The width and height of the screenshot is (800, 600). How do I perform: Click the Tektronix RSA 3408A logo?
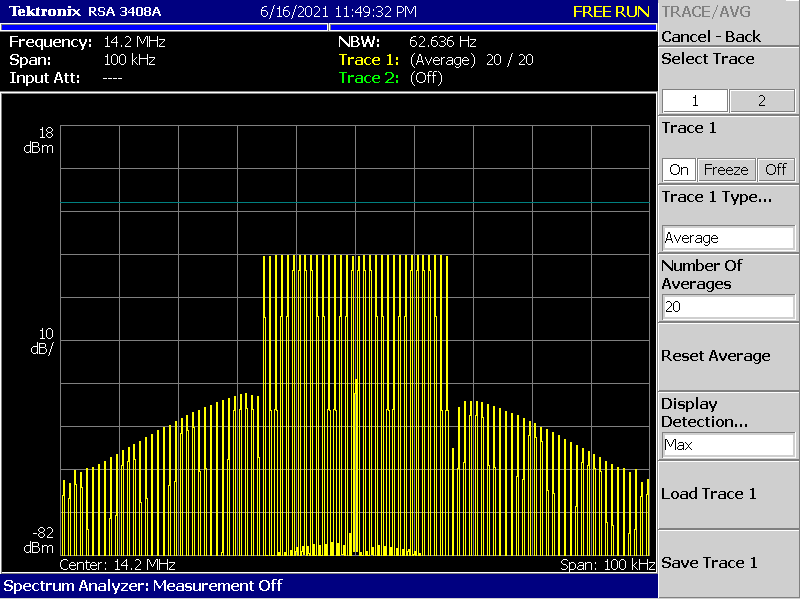click(x=85, y=12)
